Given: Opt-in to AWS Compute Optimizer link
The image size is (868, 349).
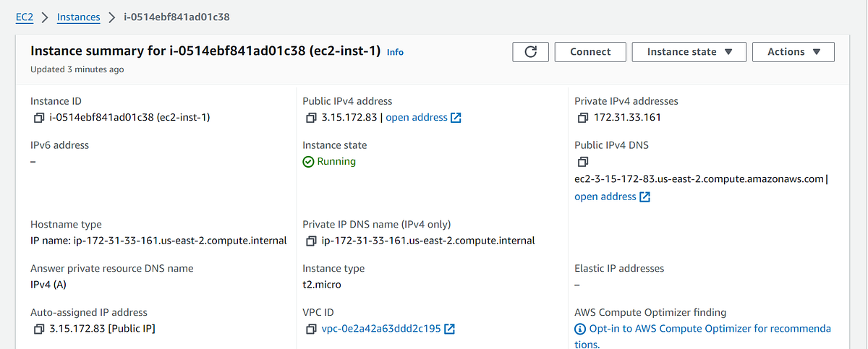Looking at the screenshot, I should pos(710,329).
